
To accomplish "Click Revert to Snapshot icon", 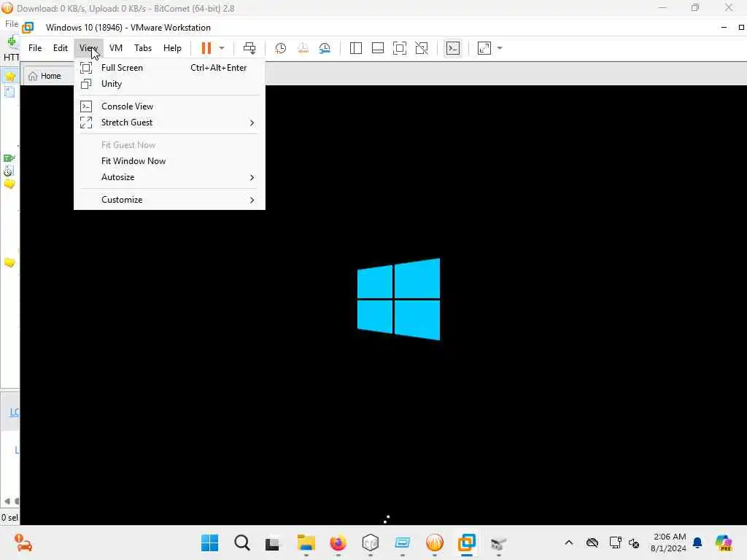I will point(303,48).
